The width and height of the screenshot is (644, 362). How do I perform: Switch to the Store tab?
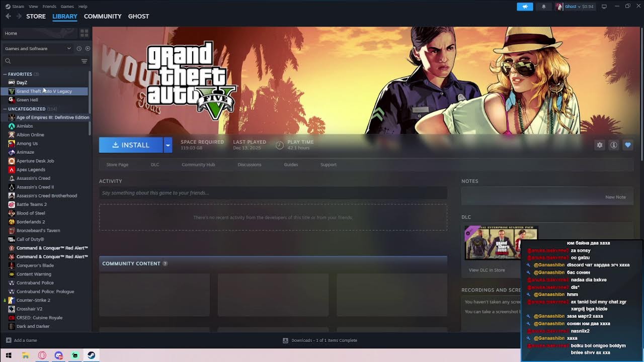36,16
